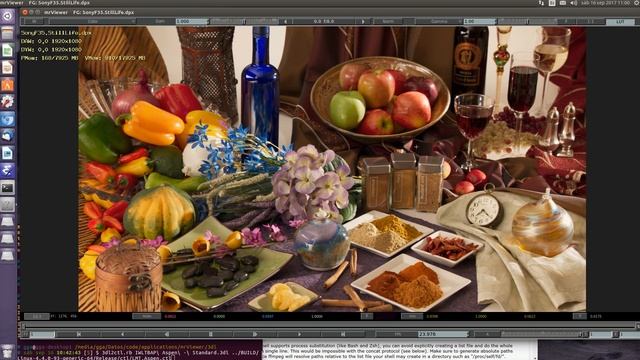This screenshot has width=640, height=360.
Task: Open the Color channel dropdown in mrViewer
Action: (x=93, y=21)
